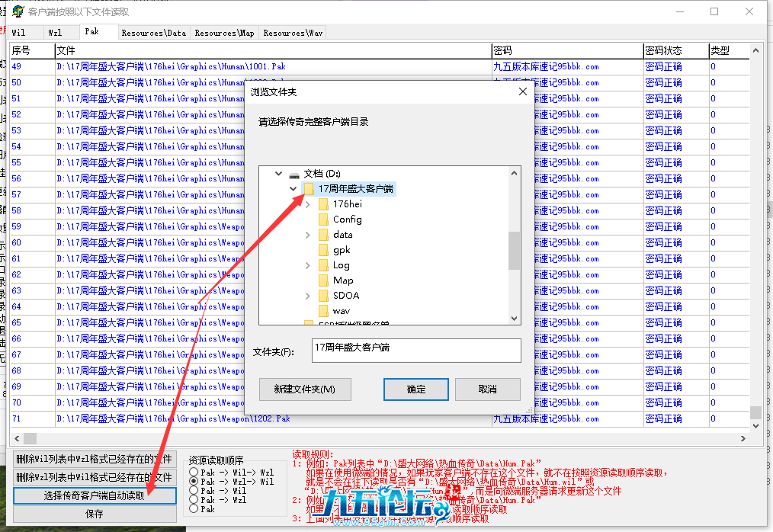Click 删除Wil列表中Wzl格式已经存在的文件 button
The image size is (773, 532).
click(95, 459)
